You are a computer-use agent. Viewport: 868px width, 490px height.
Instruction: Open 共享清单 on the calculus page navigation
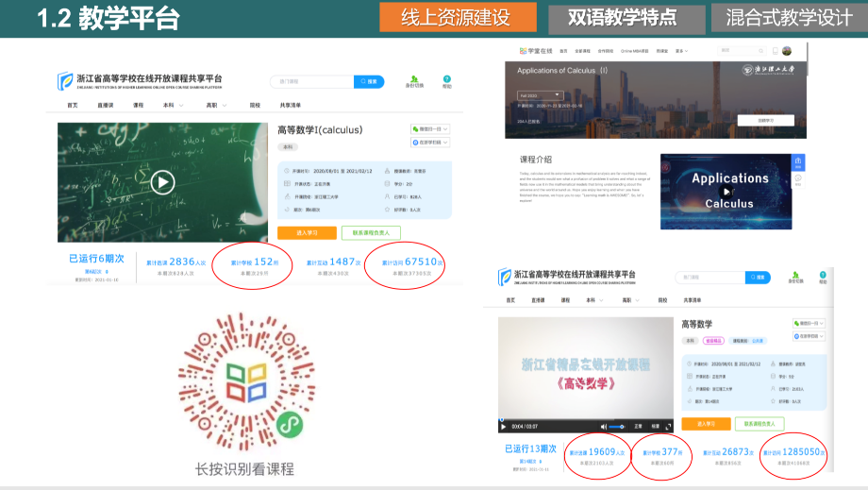pyautogui.click(x=290, y=105)
